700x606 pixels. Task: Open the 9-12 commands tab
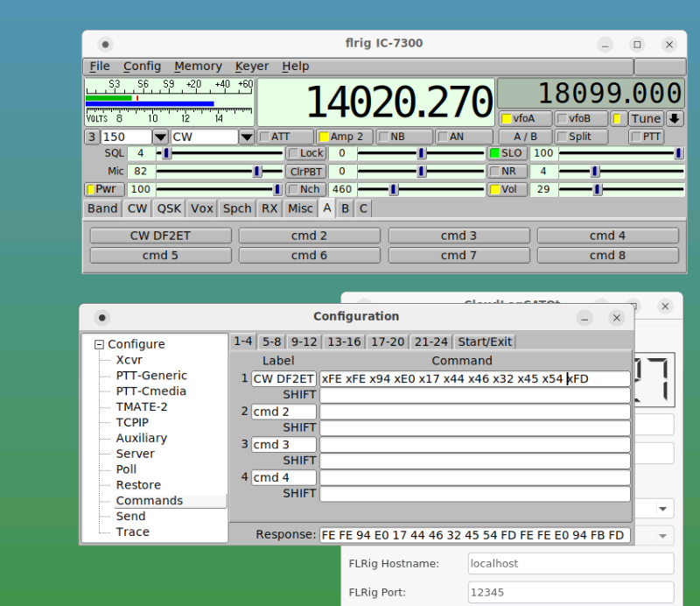point(304,342)
